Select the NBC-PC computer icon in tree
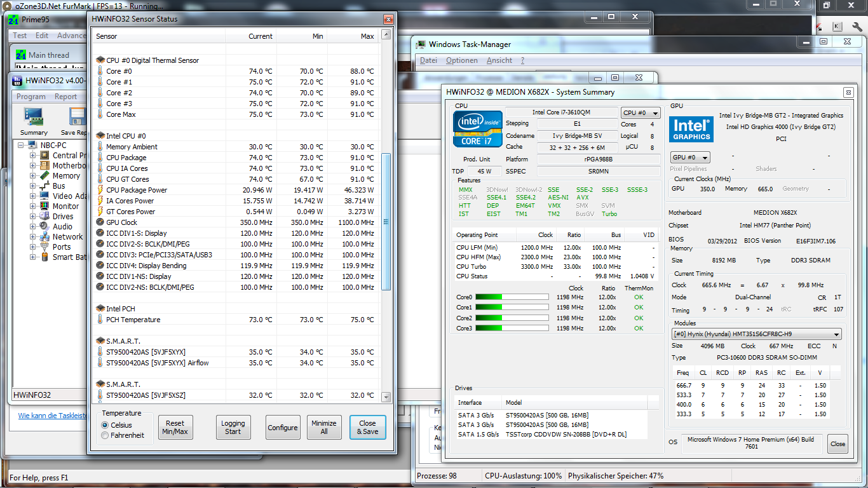 (33, 145)
